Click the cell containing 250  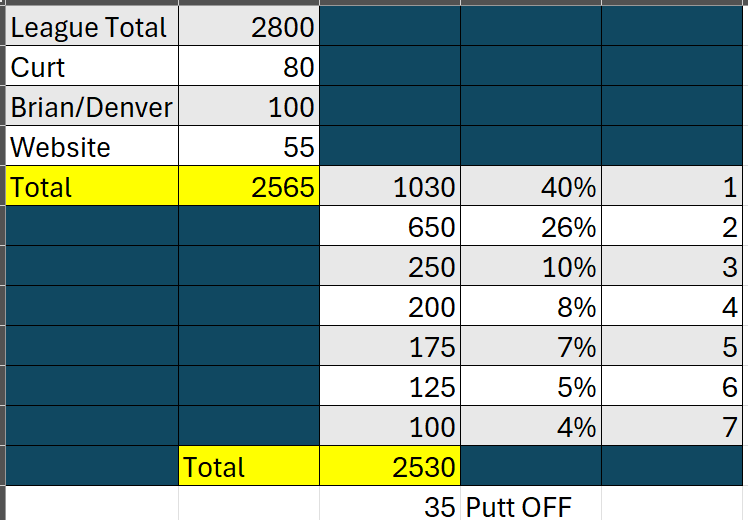coord(390,267)
